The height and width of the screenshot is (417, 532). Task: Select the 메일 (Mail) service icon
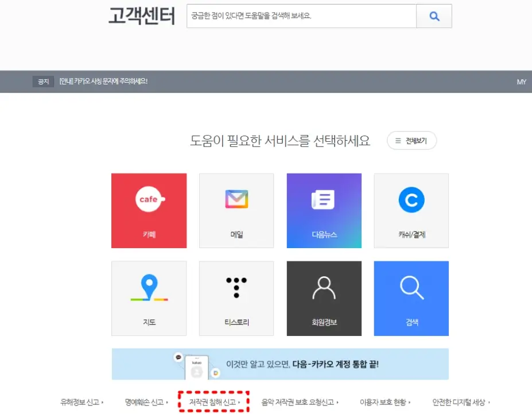pyautogui.click(x=236, y=210)
